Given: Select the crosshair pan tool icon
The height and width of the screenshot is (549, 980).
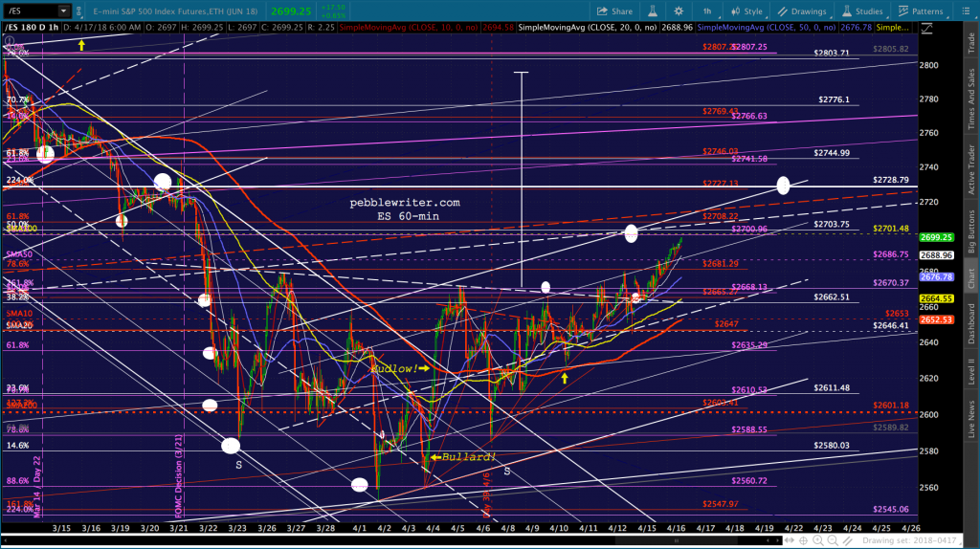Looking at the screenshot, I should 804,541.
